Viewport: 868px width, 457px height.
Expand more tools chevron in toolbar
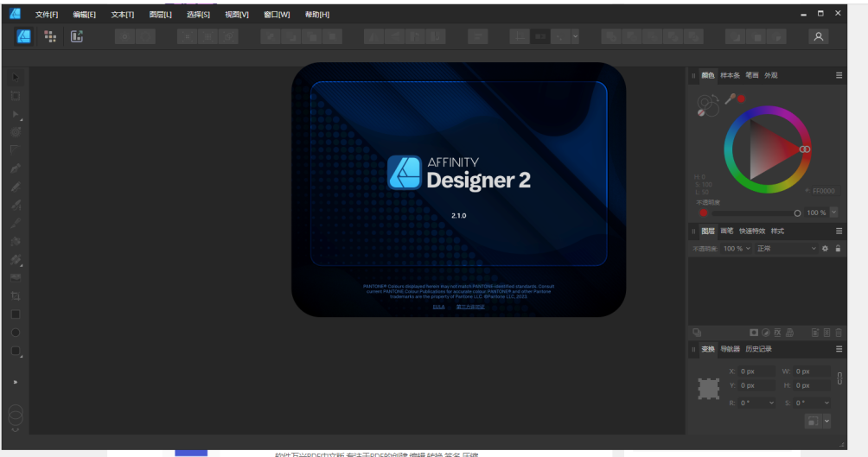(x=16, y=382)
